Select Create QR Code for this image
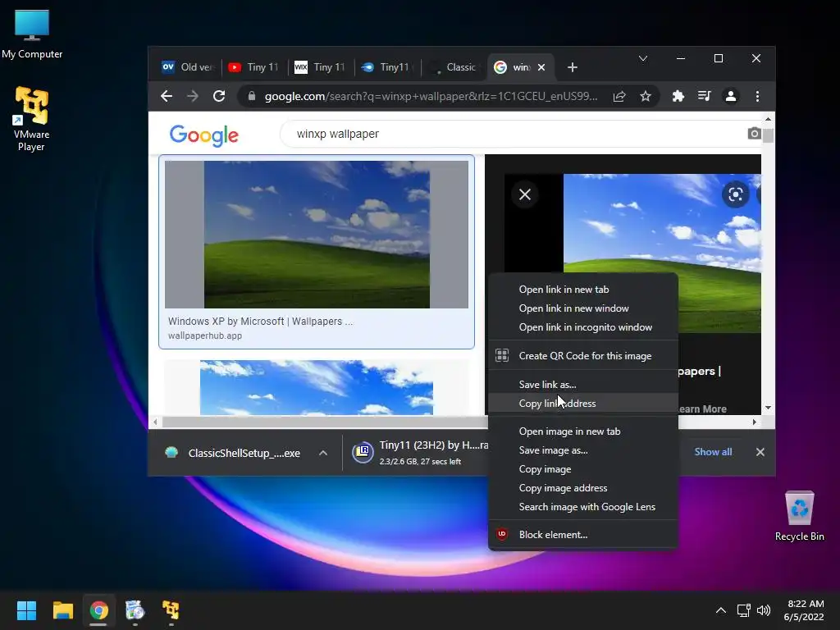 point(583,356)
